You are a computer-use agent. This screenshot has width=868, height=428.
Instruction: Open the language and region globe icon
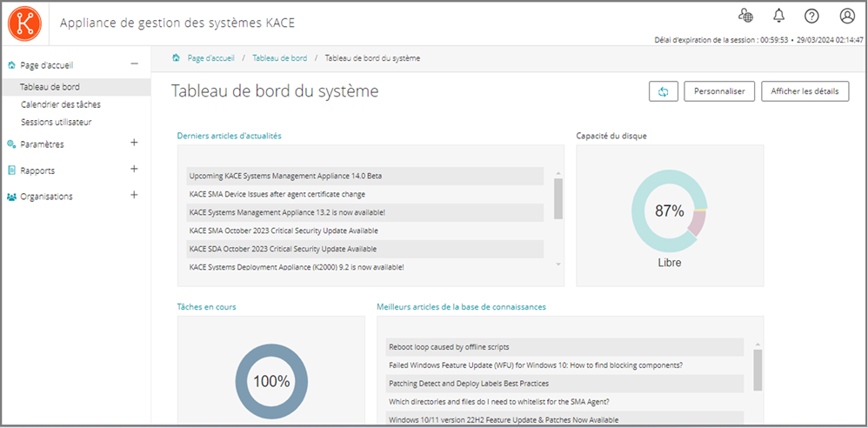(x=745, y=16)
